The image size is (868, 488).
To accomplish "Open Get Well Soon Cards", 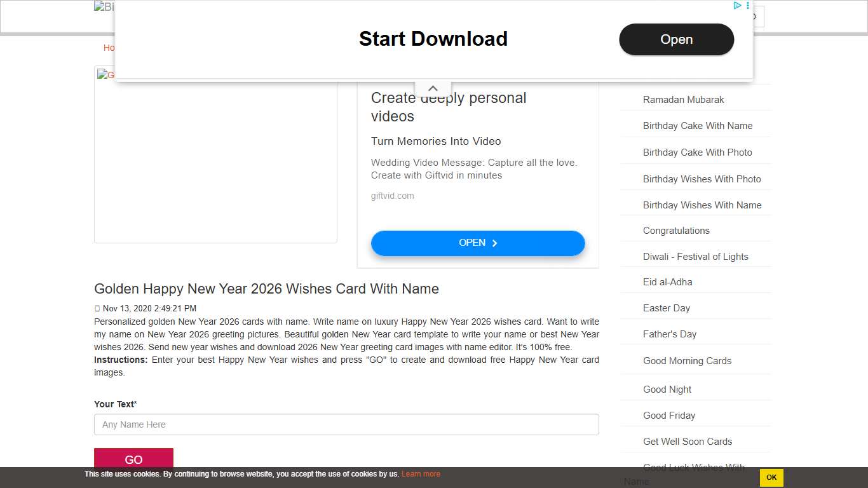I will click(x=688, y=441).
